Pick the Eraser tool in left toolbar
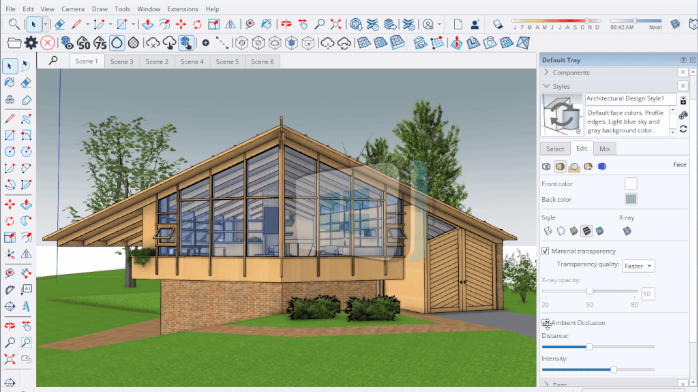Viewport: 698px width, 392px height. [x=26, y=83]
